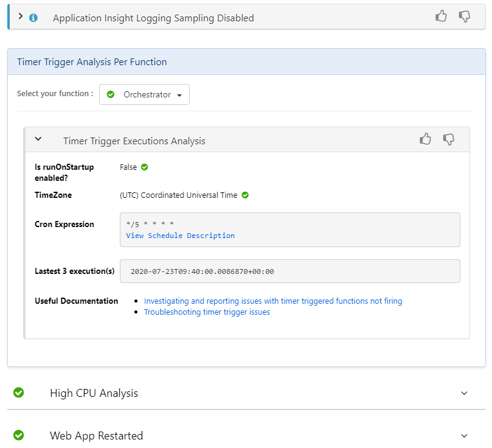The width and height of the screenshot is (492, 448).
Task: Open the Orchestrator function dropdown
Action: point(144,94)
